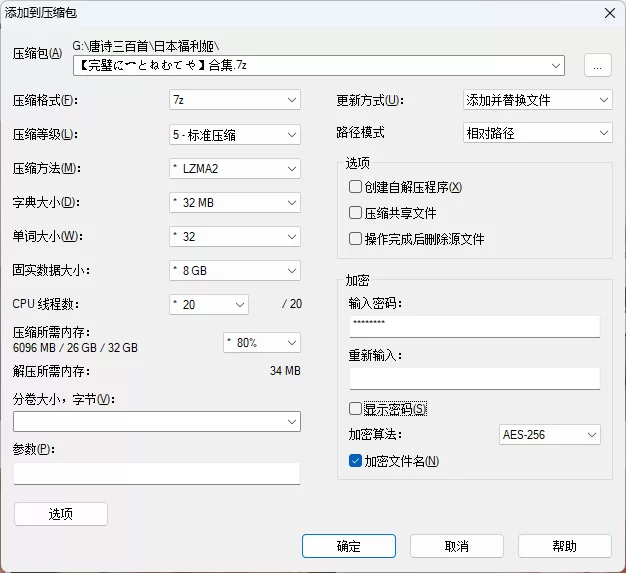Expand the 32 MB dictionary size dropdown

[x=235, y=202]
